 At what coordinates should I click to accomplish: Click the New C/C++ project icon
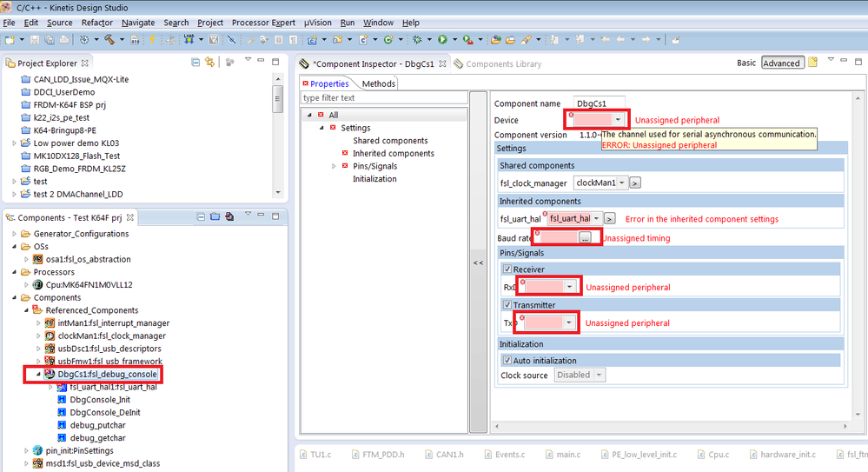(x=312, y=40)
